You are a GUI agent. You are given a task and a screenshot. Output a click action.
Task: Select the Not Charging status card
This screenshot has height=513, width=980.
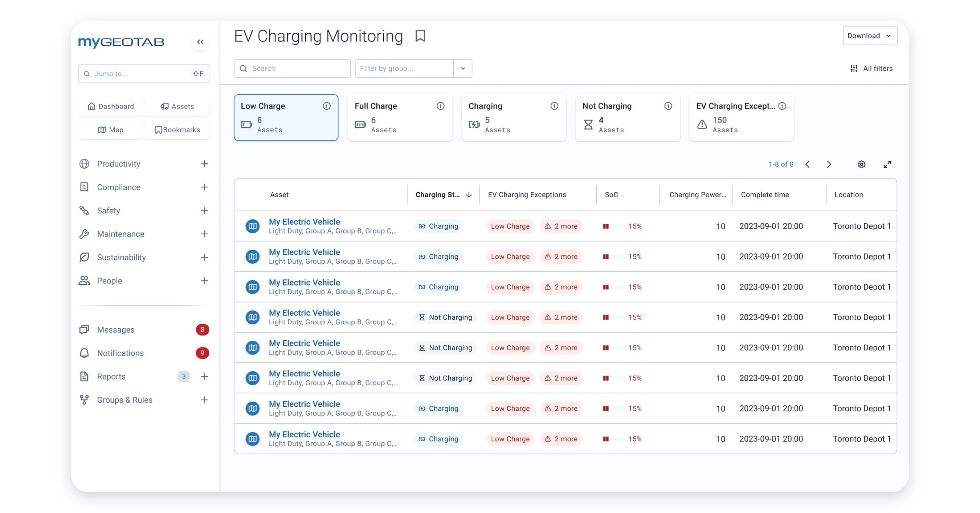627,118
